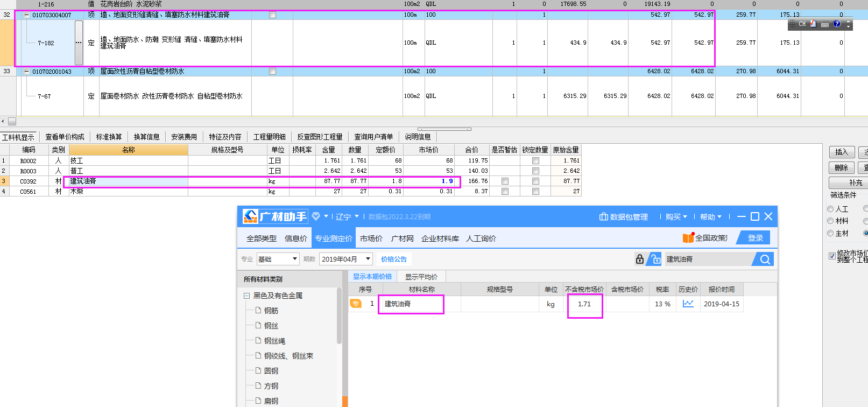Click the 价格公告 link
868x407 pixels.
pos(394,259)
